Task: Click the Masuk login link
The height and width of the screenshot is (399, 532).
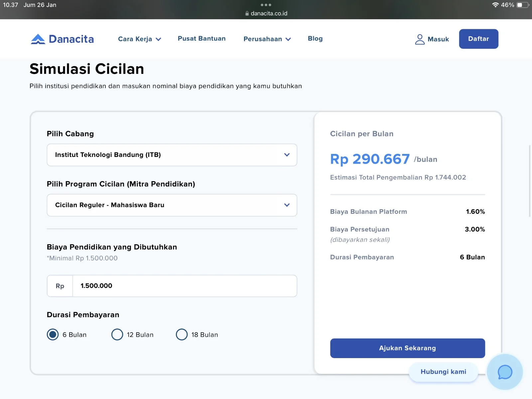Action: [438, 39]
